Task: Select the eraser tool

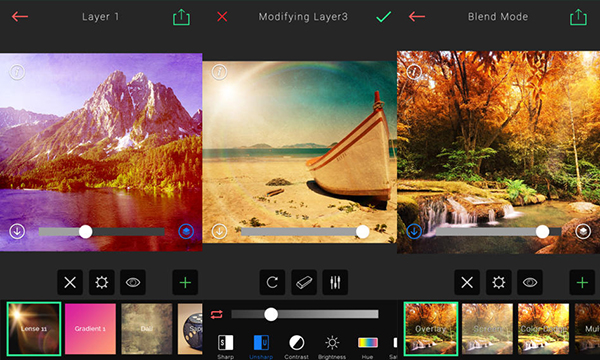Action: pos(304,282)
